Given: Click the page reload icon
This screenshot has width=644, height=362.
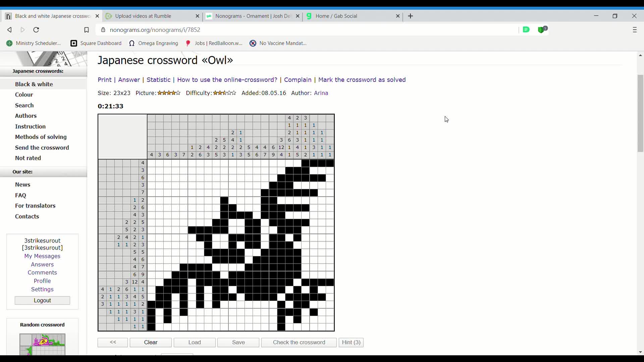Looking at the screenshot, I should click(36, 30).
